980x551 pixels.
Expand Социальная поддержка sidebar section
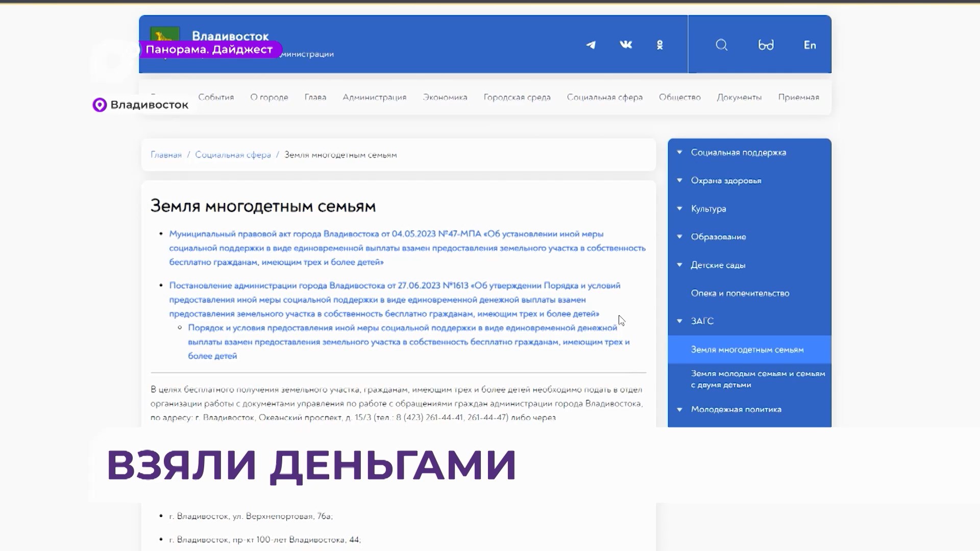(x=679, y=152)
